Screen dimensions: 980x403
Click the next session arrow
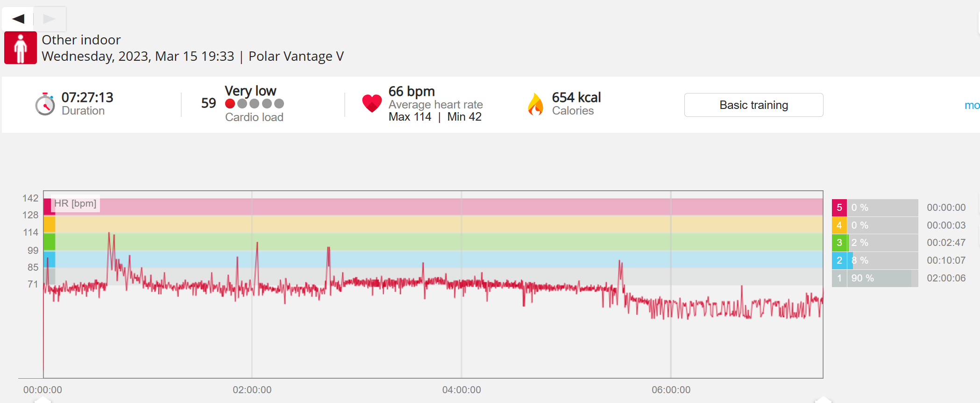pyautogui.click(x=50, y=19)
